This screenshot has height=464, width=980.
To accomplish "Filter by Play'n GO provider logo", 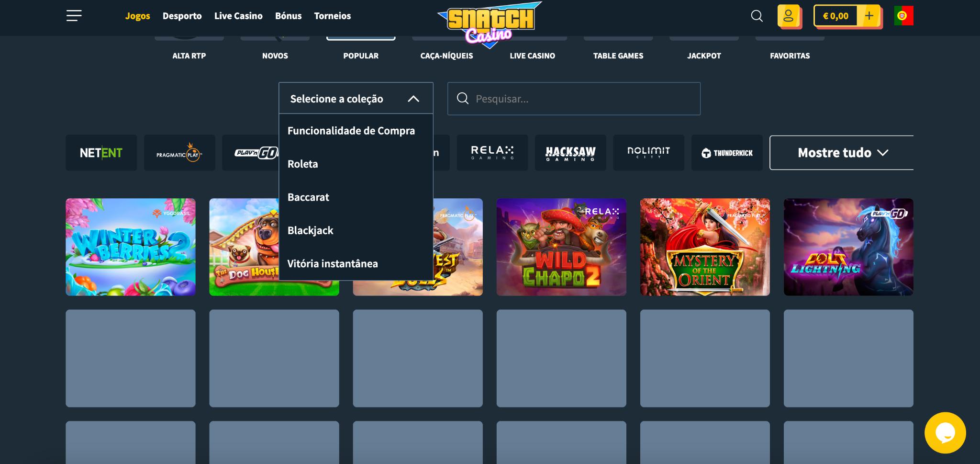I will [x=250, y=153].
